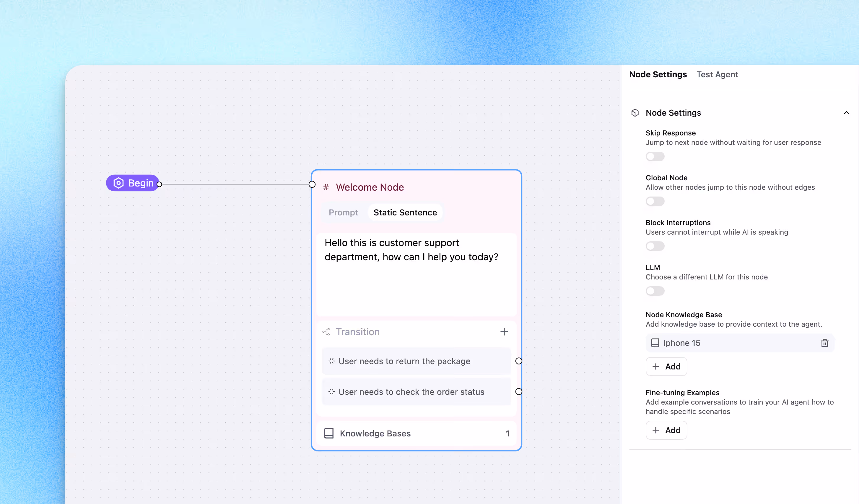Viewport: 859px width, 504px height.
Task: Select the Prompt tab in Welcome Node
Action: [x=343, y=212]
